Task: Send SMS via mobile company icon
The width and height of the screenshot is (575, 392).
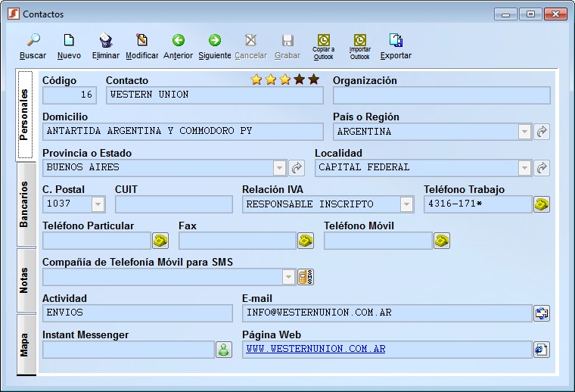Action: (306, 277)
